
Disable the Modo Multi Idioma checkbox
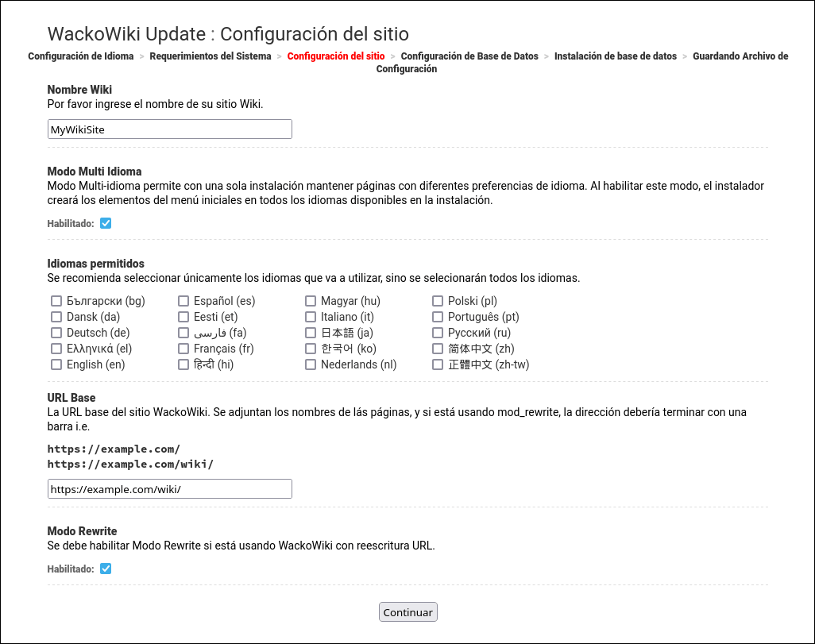tap(106, 223)
